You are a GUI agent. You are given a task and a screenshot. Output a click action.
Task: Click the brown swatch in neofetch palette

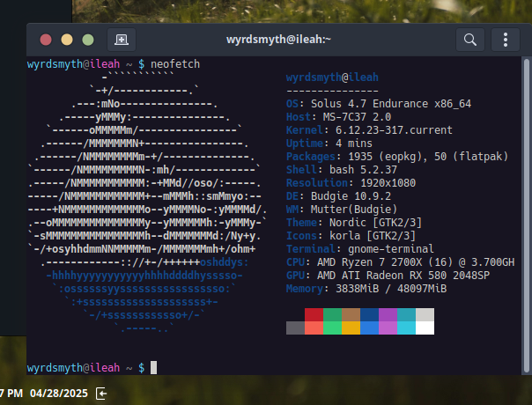point(351,314)
